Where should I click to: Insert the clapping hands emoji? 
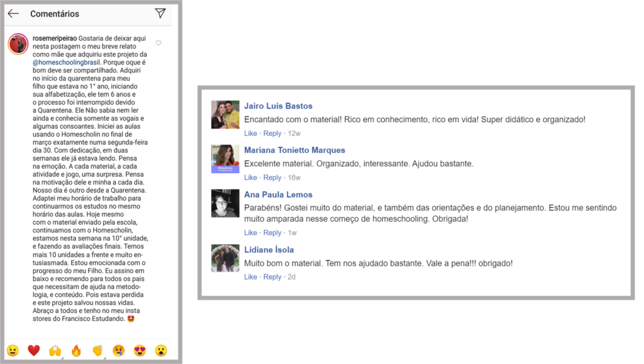coord(97,350)
